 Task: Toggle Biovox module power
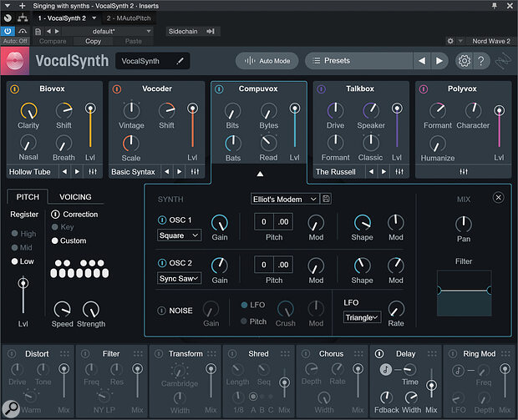[x=14, y=89]
